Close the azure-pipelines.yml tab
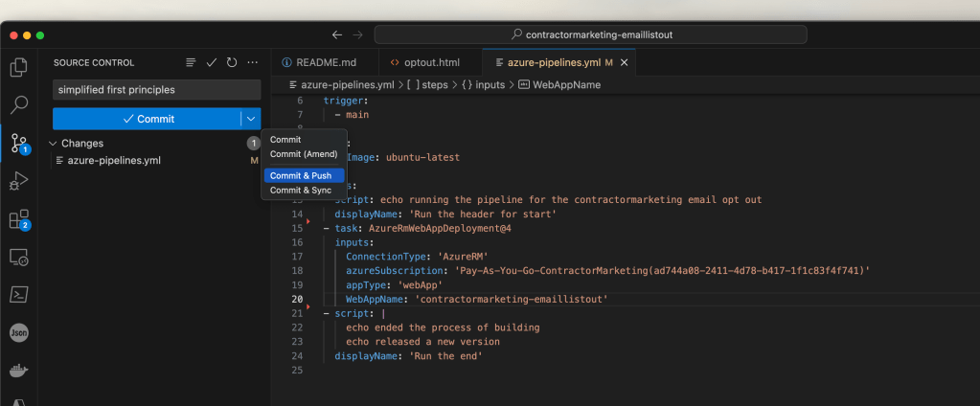Screen dimensions: 980x406 (x=624, y=62)
